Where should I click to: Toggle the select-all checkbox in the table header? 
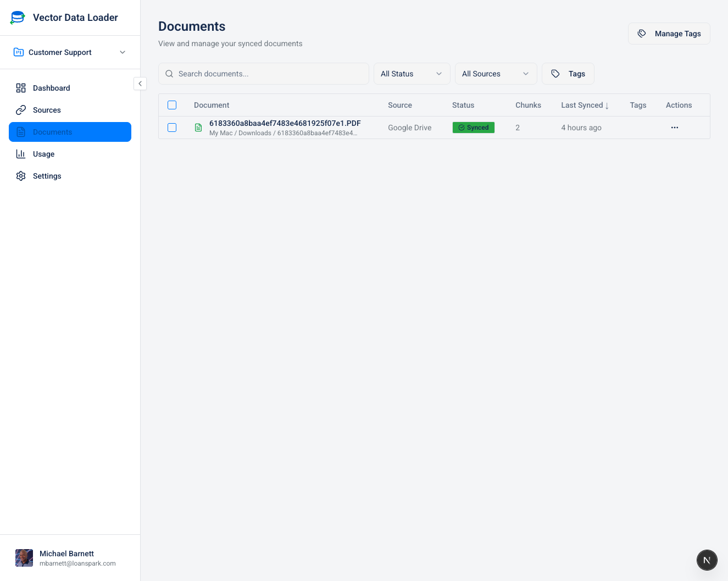coord(172,104)
